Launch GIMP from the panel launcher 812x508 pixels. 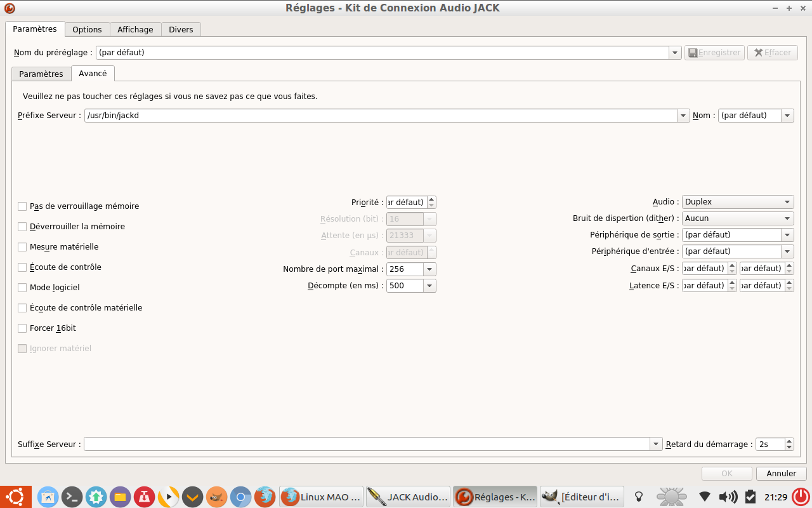pyautogui.click(x=216, y=497)
